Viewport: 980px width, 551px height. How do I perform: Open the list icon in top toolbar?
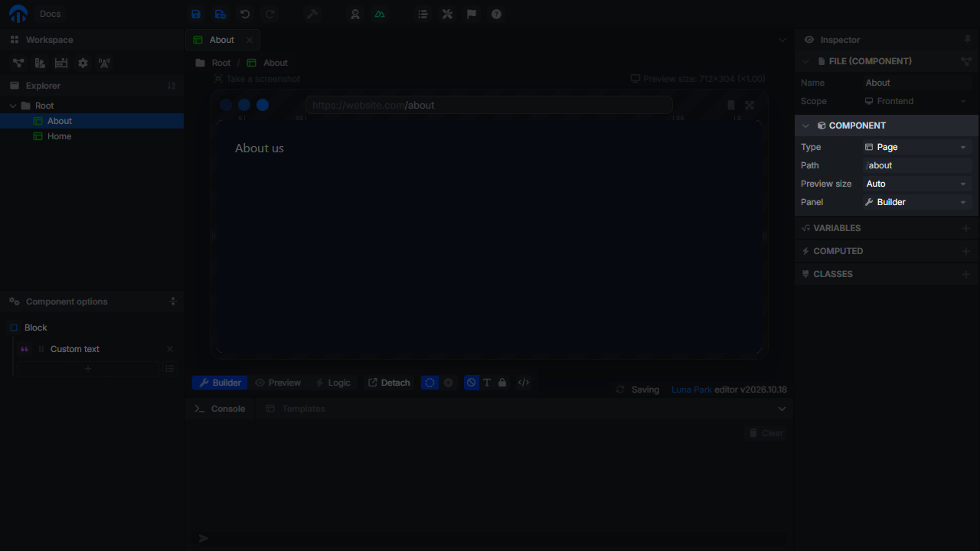pos(423,14)
